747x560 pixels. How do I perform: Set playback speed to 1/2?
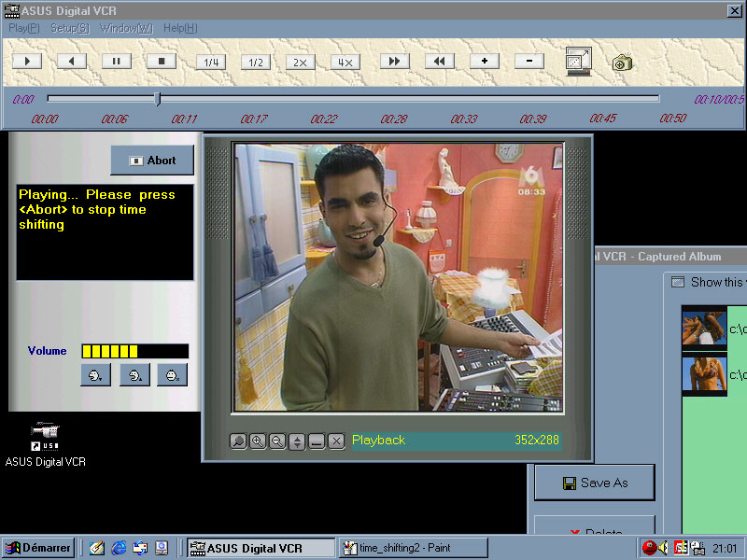(x=256, y=63)
